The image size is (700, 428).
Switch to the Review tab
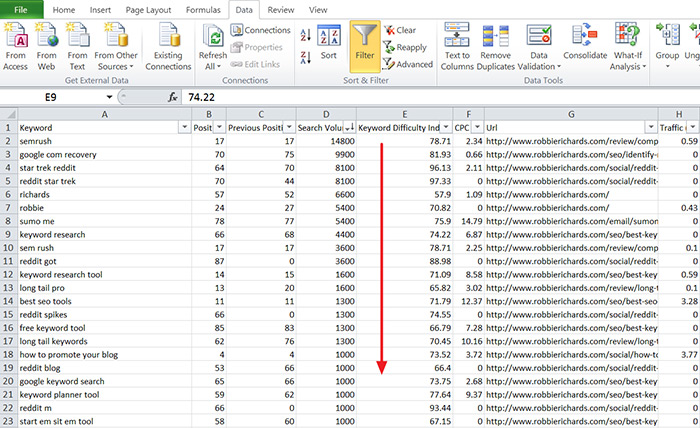pos(281,10)
